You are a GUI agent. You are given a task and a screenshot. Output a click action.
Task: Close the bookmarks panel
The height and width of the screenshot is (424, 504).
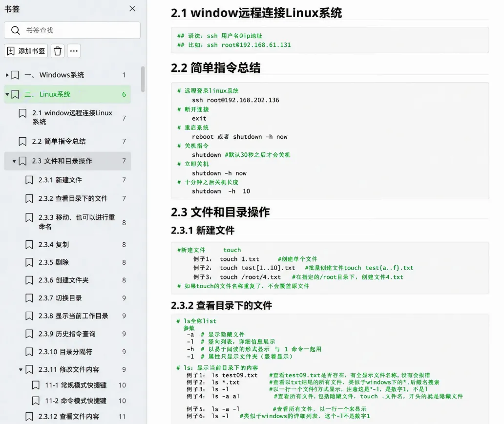[132, 9]
